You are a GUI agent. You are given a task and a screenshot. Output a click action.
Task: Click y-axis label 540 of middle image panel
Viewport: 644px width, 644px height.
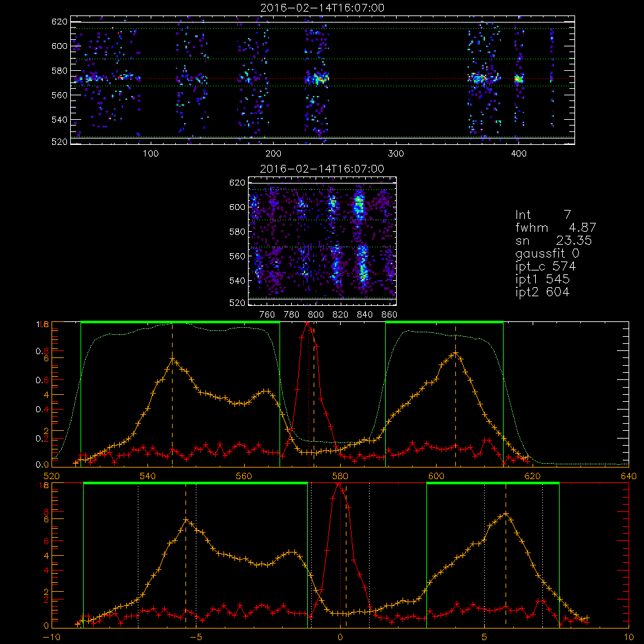(x=237, y=281)
